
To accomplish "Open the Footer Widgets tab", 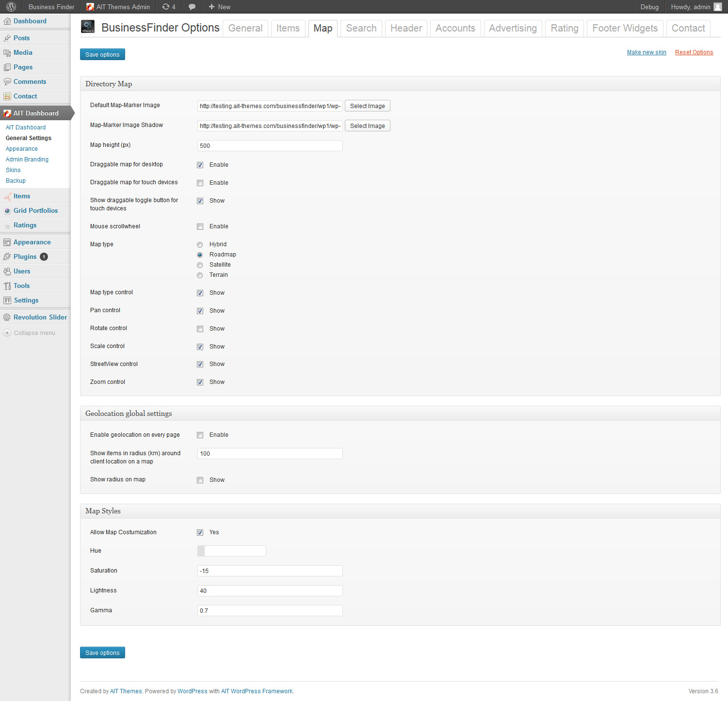I will (625, 28).
